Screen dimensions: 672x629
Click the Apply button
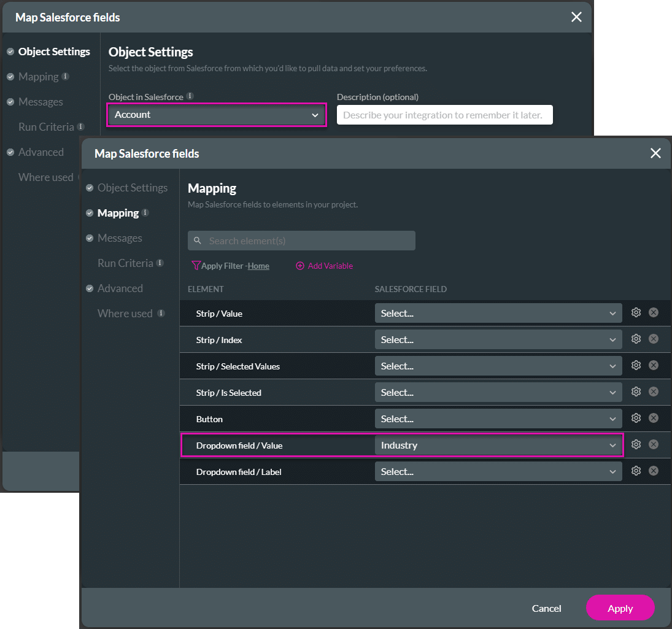pos(620,608)
